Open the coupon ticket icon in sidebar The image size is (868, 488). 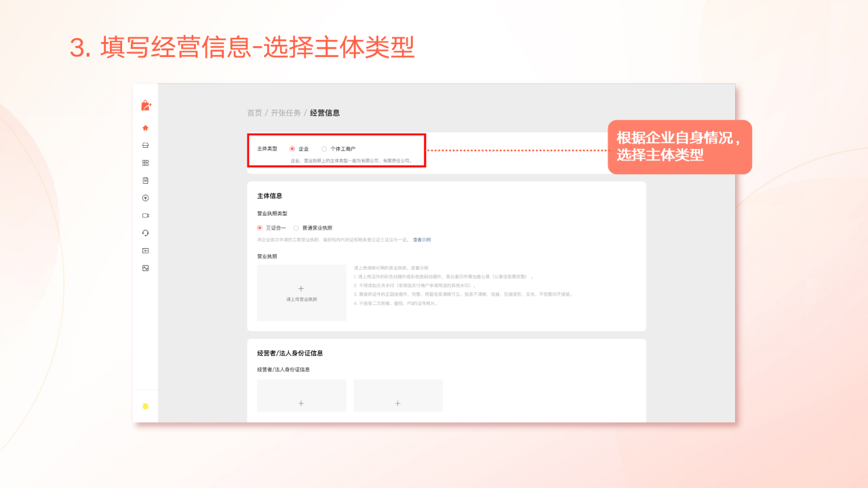tap(145, 250)
